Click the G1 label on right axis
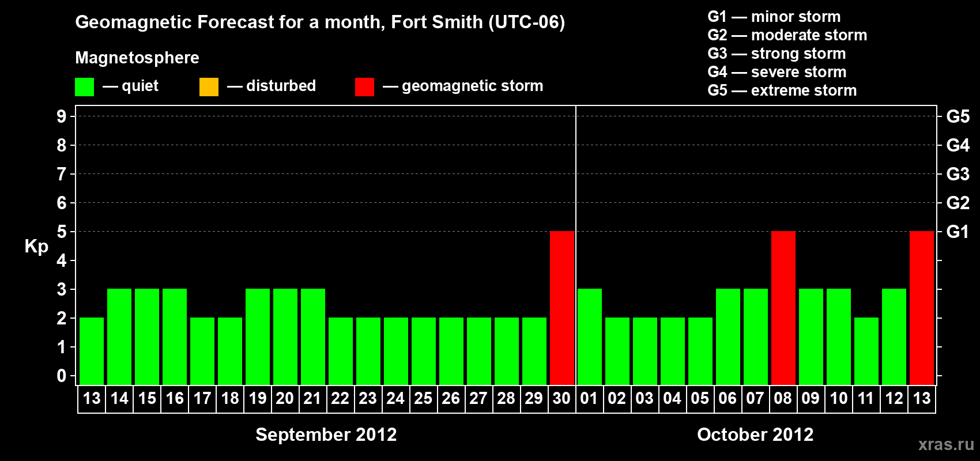 pos(958,232)
